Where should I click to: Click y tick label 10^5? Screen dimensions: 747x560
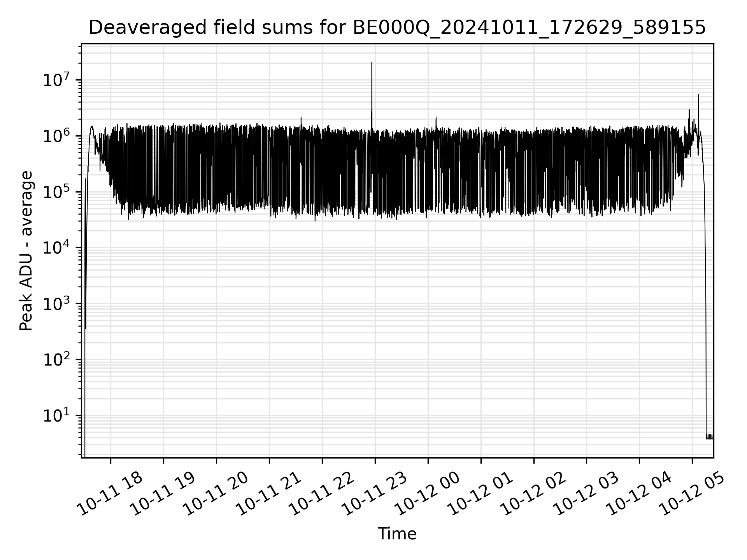point(57,191)
